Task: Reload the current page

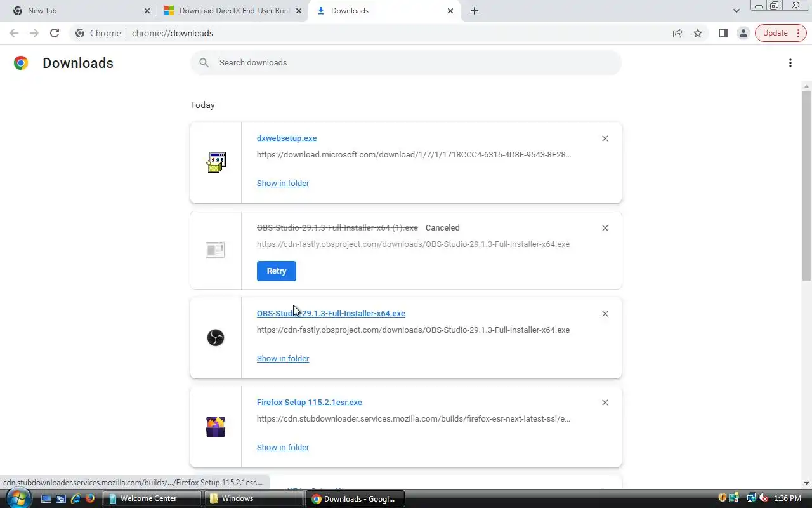Action: [55, 33]
